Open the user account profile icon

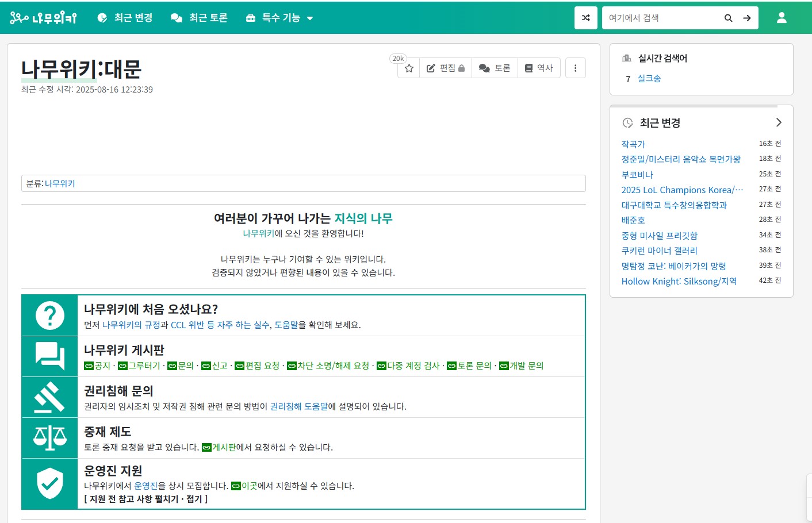(x=782, y=18)
